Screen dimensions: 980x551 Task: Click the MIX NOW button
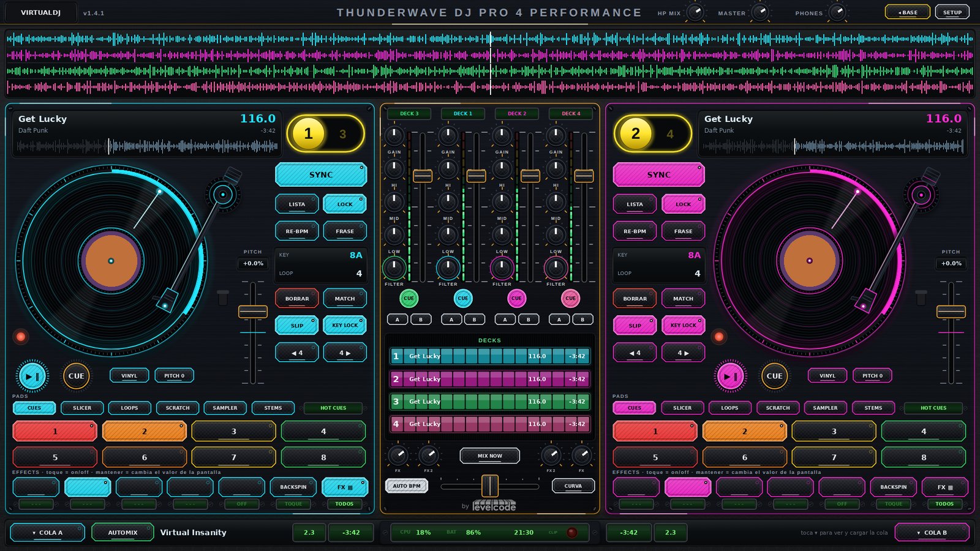(x=490, y=455)
